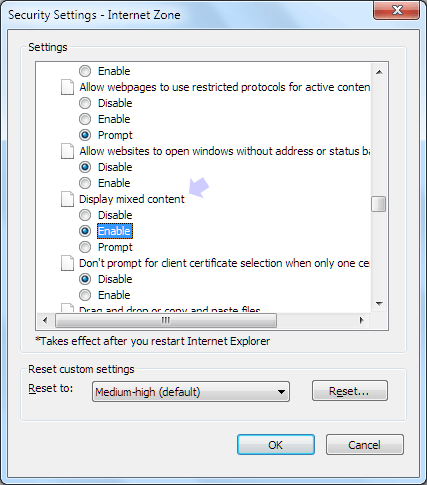Select Prompt under Display mixed content

(85, 247)
